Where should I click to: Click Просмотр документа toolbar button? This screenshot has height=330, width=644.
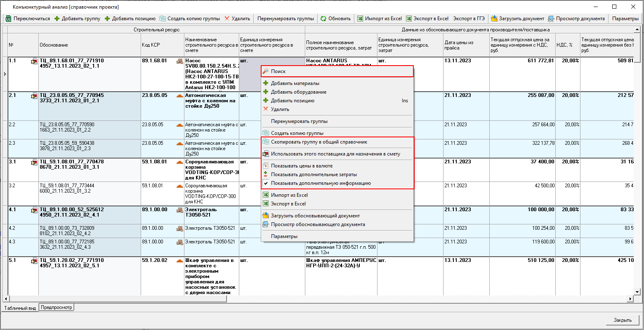(576, 19)
